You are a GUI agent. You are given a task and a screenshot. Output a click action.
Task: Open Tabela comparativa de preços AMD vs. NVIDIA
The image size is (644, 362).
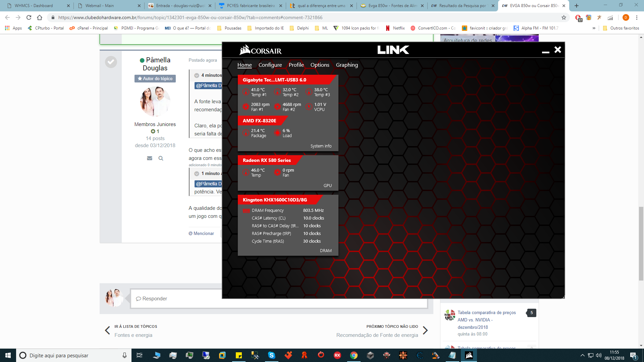coord(487,320)
